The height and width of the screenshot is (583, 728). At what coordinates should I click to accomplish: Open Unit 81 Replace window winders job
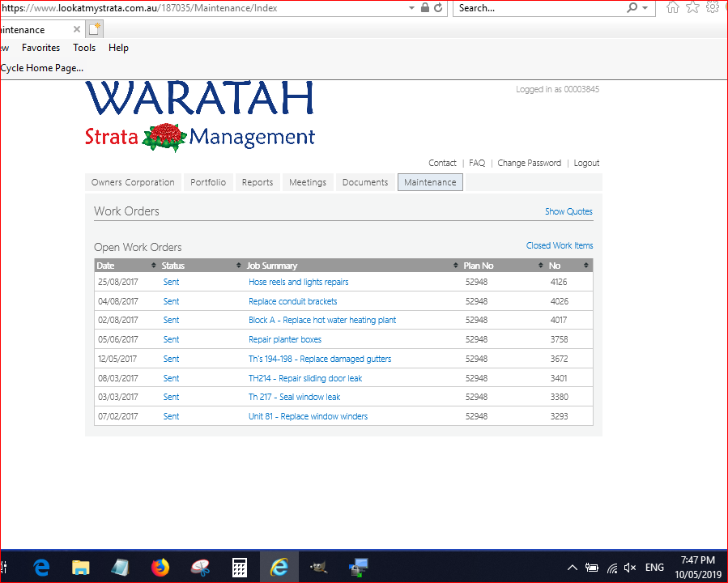click(x=308, y=416)
